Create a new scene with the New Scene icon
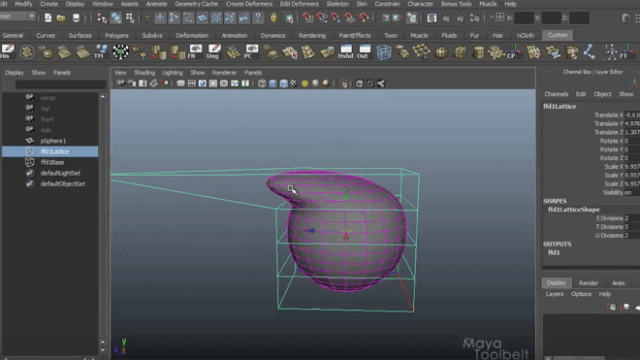 coord(48,18)
